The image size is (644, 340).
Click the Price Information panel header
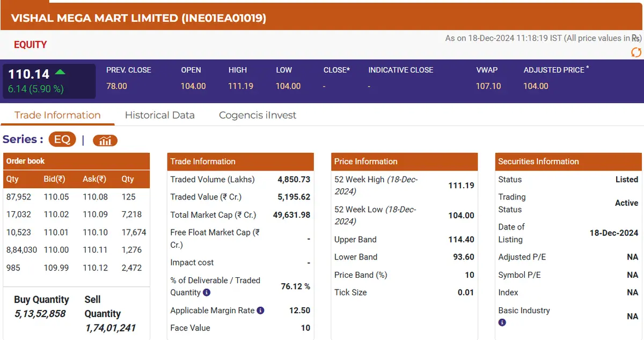[404, 161]
